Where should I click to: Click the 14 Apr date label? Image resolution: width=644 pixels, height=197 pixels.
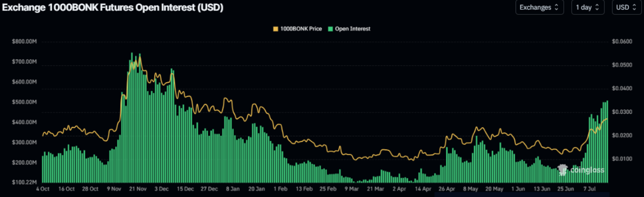[x=423, y=189]
